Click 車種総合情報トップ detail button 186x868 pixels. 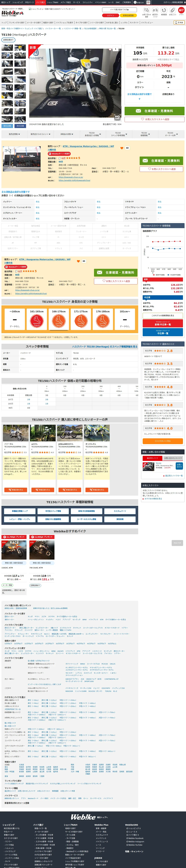pos(20,511)
